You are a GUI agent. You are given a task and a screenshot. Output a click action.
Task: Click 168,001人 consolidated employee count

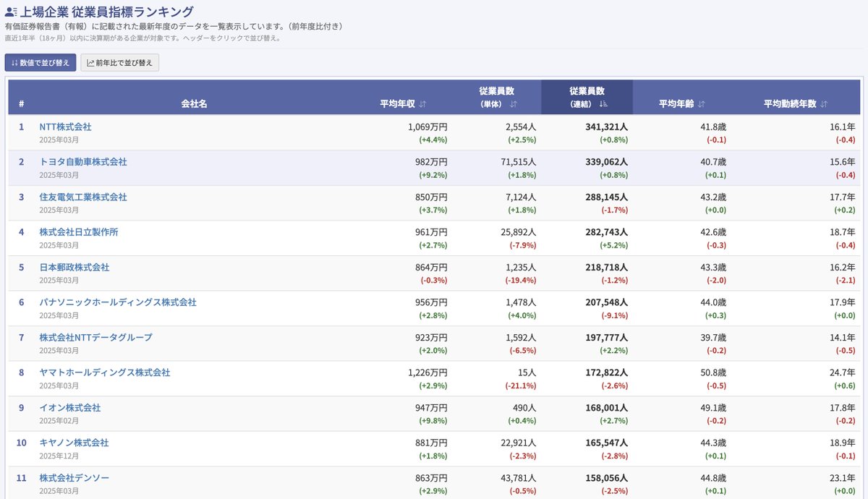606,408
